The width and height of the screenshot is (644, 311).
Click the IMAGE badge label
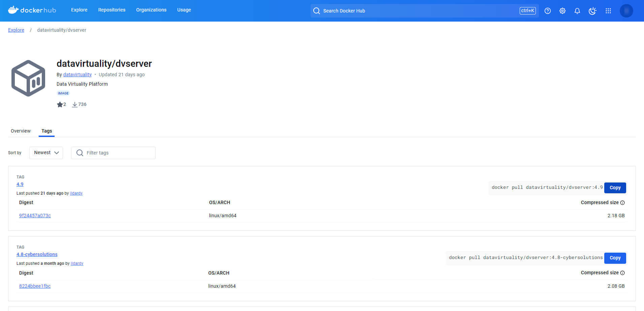coord(63,93)
